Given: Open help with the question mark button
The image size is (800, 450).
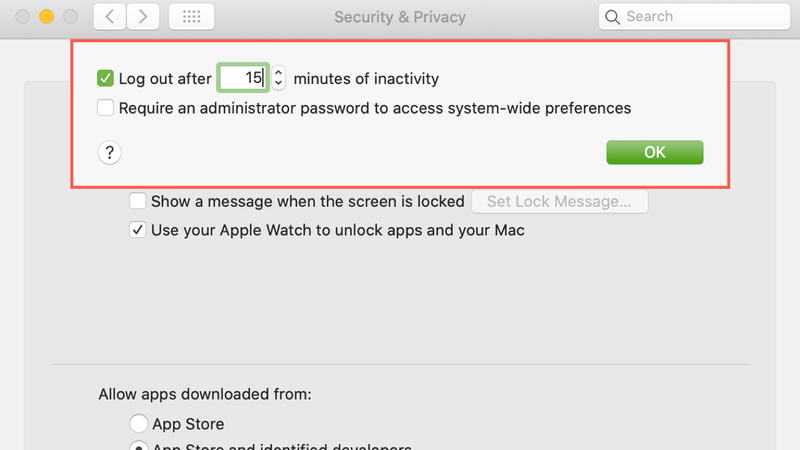Looking at the screenshot, I should 110,152.
